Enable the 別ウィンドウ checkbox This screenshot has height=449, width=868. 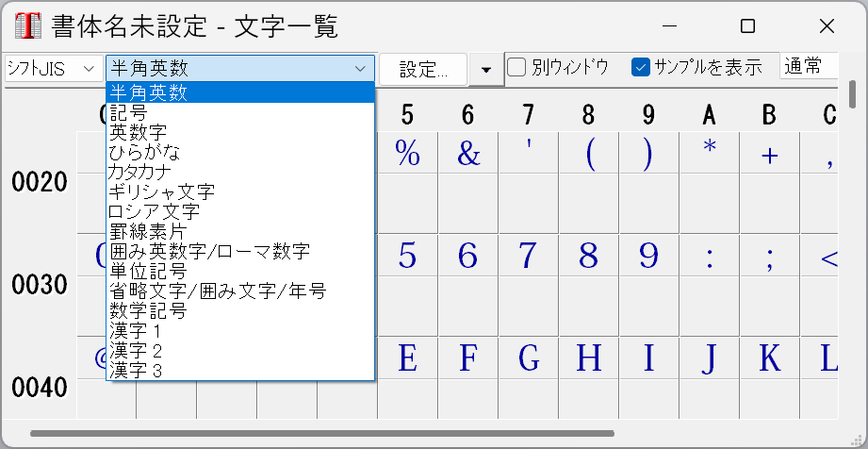click(x=516, y=67)
